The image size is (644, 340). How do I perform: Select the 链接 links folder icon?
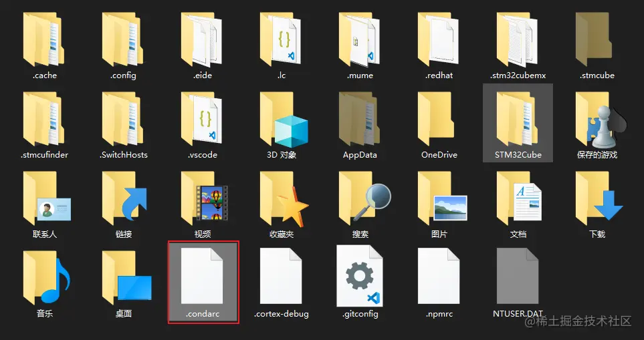point(124,199)
